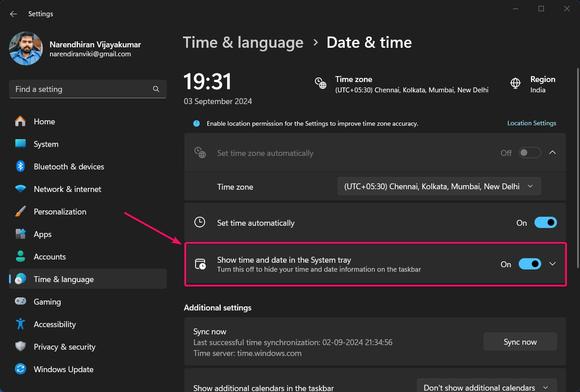This screenshot has width=580, height=392.
Task: Open the Time zone dropdown
Action: 439,186
